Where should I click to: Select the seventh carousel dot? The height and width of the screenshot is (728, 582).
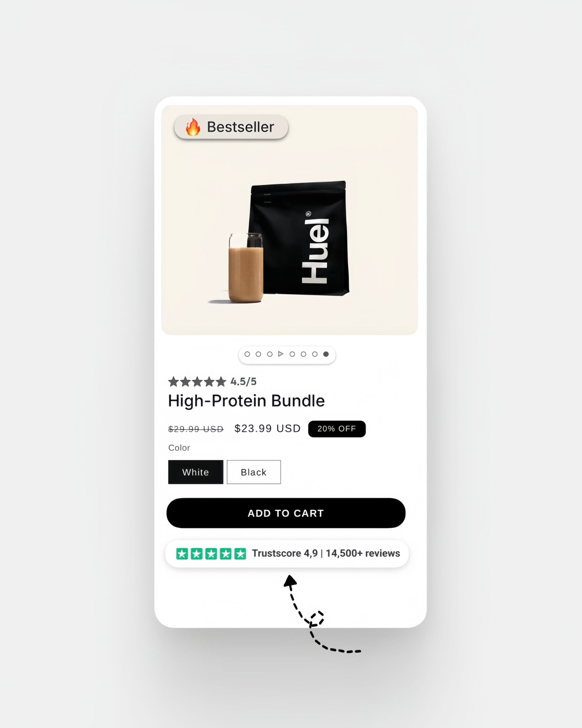coord(315,354)
